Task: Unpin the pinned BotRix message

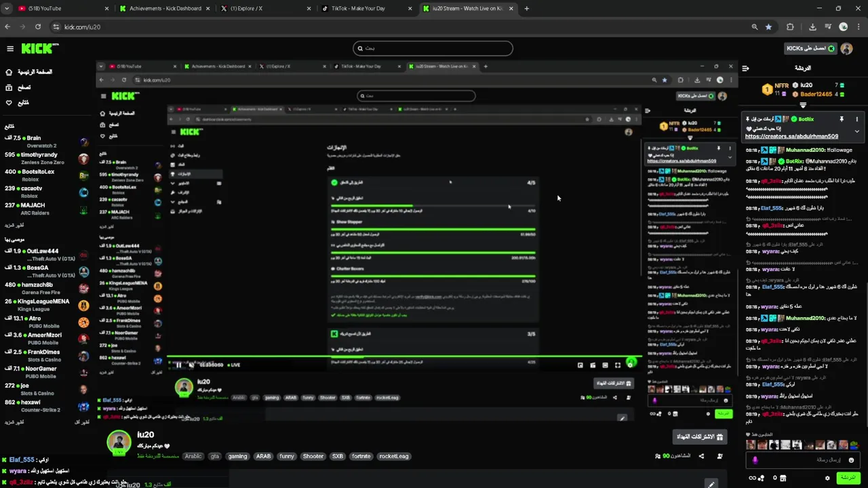Action: point(842,119)
